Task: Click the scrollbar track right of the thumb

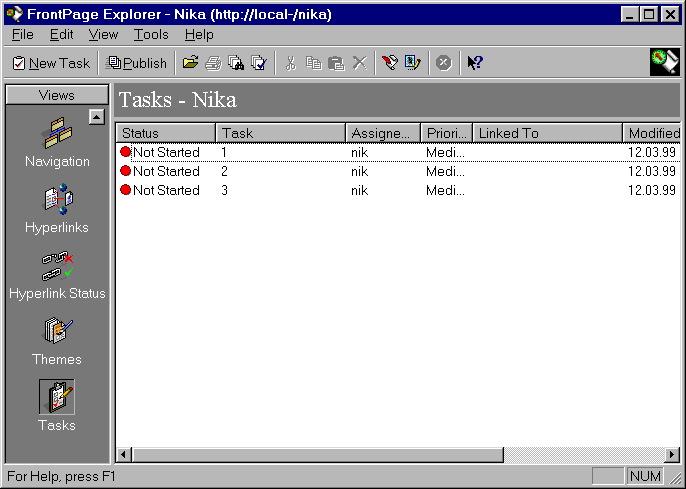Action: pos(584,454)
